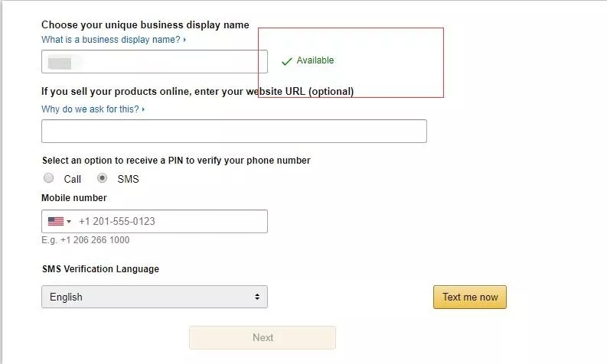Image resolution: width=607 pixels, height=364 pixels.
Task: Click the "SMS" option label text
Action: [x=128, y=179]
